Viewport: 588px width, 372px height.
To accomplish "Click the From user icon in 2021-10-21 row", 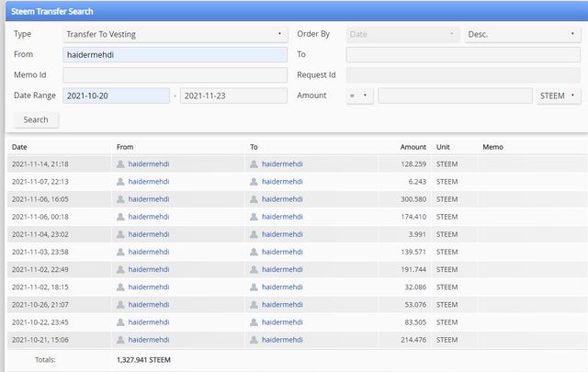I will pyautogui.click(x=120, y=340).
